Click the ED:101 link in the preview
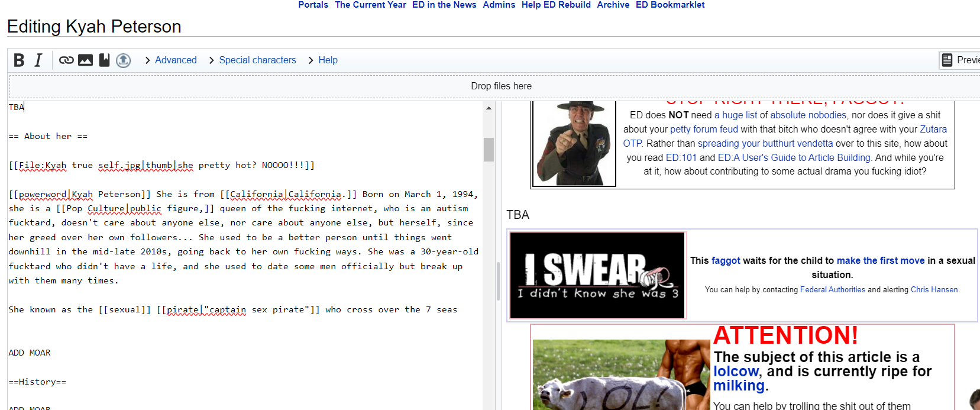 681,158
